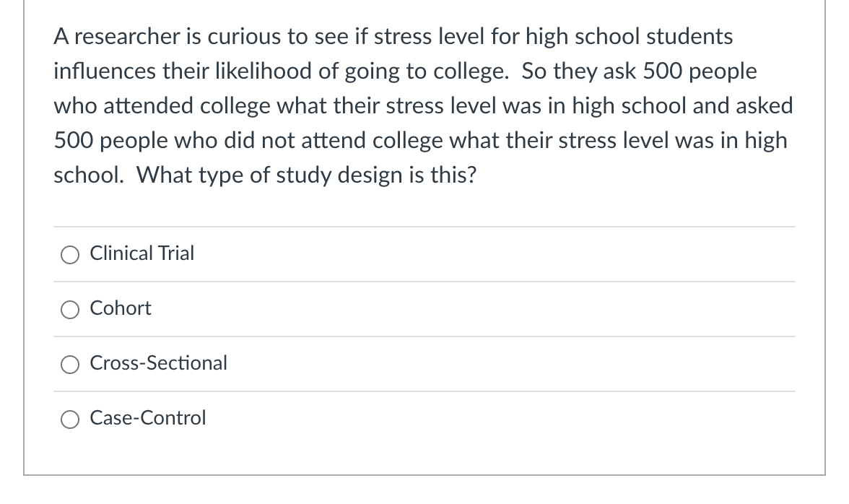Click the "Cohort" answer label
849x504 pixels.
[x=121, y=308]
